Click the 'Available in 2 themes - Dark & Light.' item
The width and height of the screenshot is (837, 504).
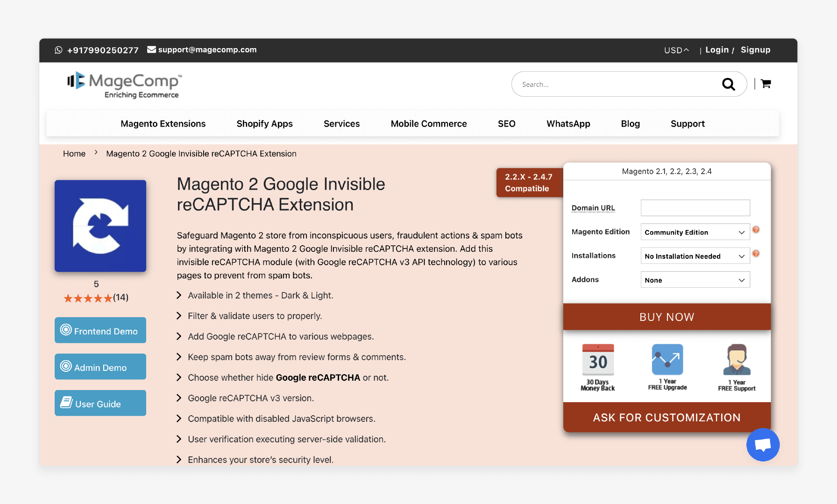[x=261, y=295]
